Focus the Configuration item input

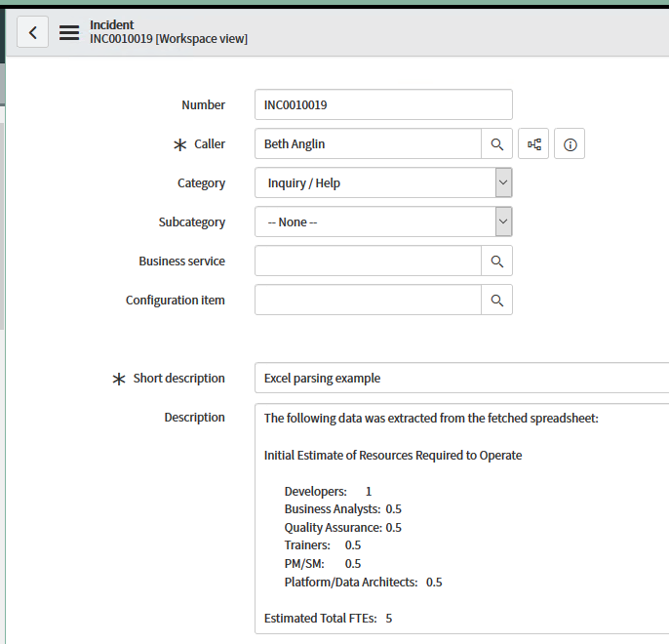[x=369, y=300]
